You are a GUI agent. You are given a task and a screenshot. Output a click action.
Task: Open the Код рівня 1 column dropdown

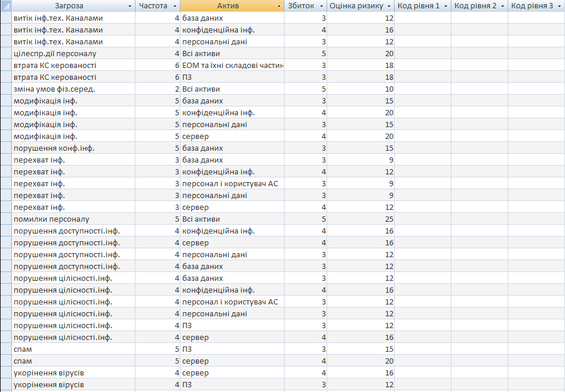point(445,6)
